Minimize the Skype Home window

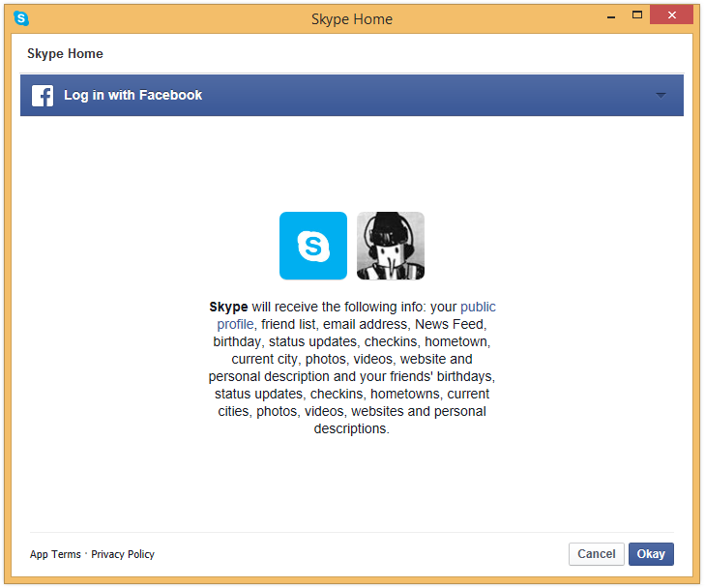coord(611,17)
